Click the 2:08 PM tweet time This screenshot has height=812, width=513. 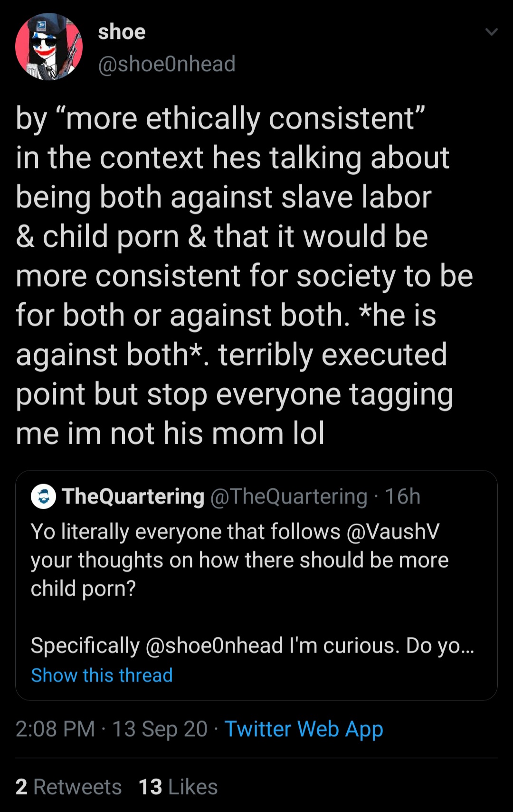(55, 729)
